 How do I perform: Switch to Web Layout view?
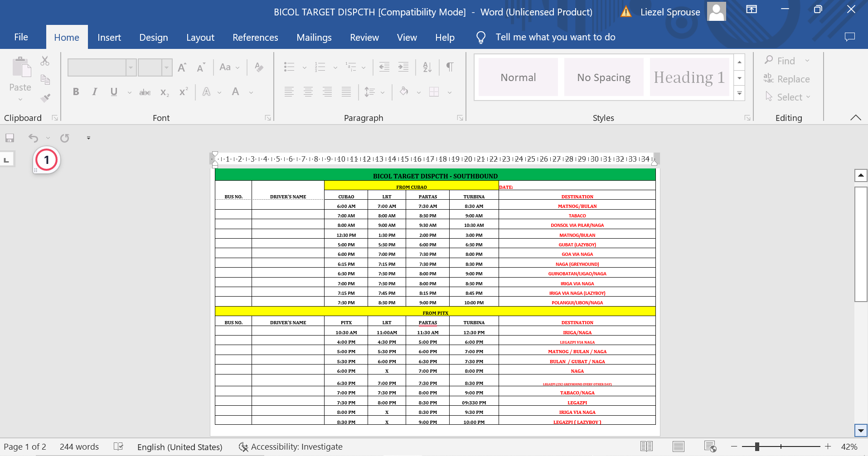click(710, 446)
